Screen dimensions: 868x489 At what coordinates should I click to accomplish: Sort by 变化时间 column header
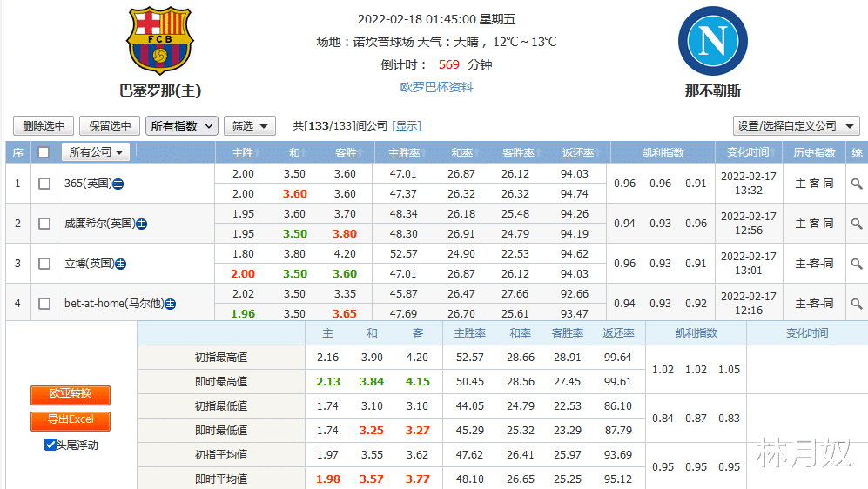pos(751,152)
